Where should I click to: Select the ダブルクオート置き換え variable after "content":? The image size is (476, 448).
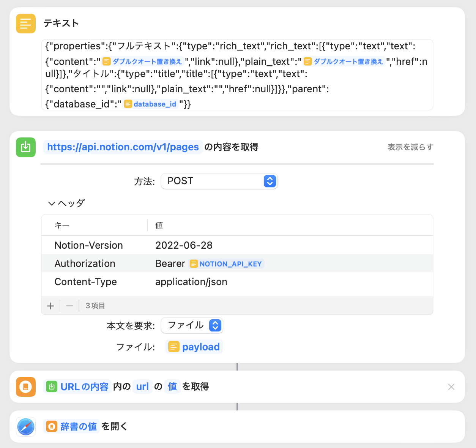(x=143, y=62)
